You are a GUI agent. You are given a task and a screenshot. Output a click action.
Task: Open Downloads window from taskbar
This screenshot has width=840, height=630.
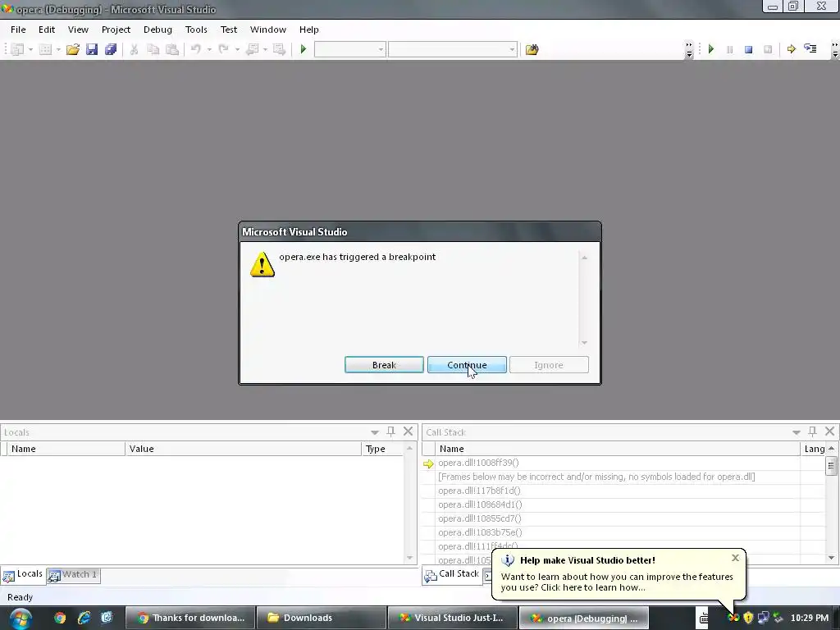pyautogui.click(x=321, y=618)
